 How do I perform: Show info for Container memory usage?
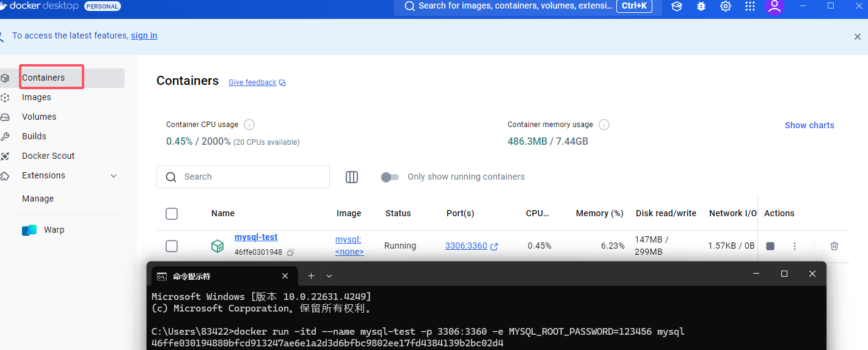tap(604, 125)
